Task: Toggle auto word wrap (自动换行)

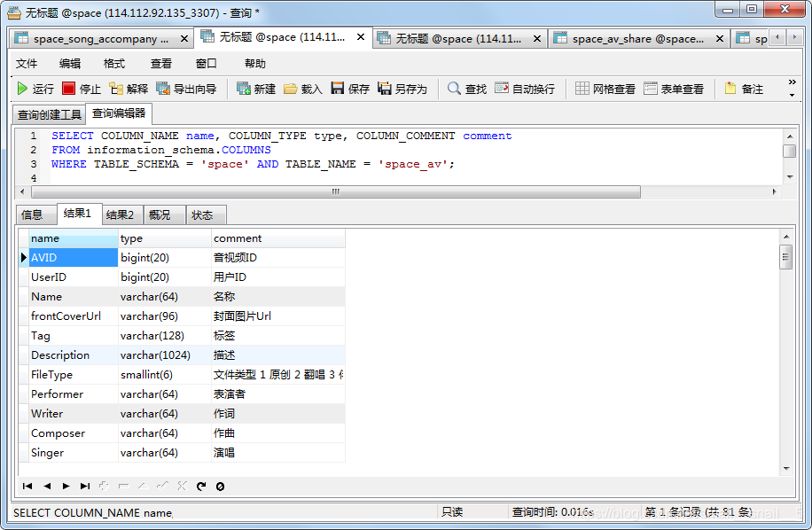Action: 525,89
